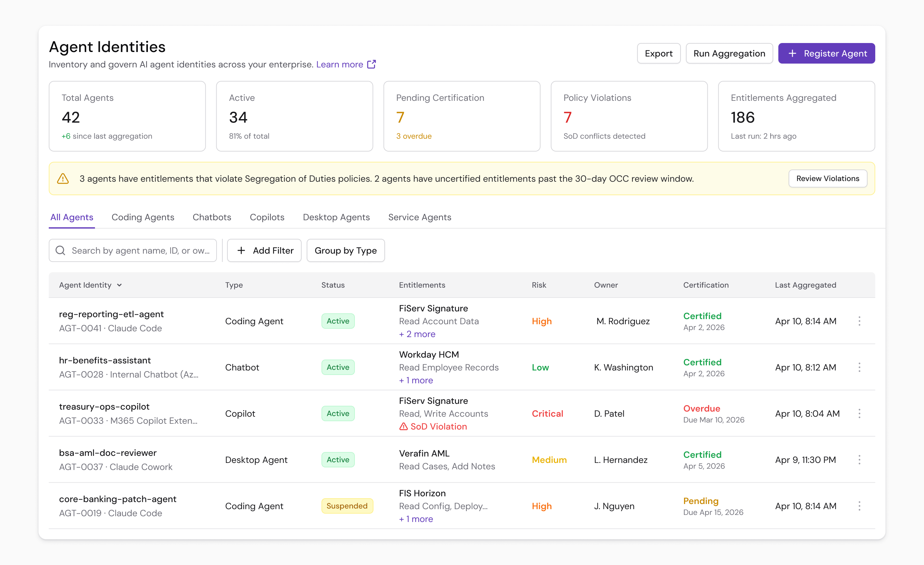Toggle the Active badge on bsa-aml-doc-reviewer

click(x=338, y=460)
